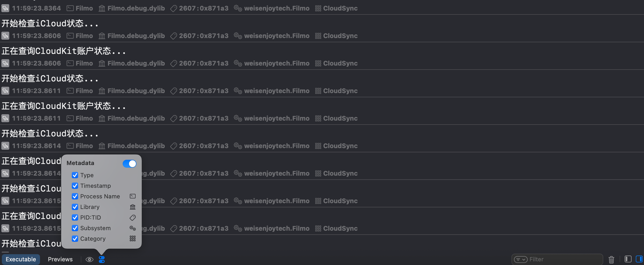Click the Library building icon in popover
The height and width of the screenshot is (265, 644).
pyautogui.click(x=132, y=207)
